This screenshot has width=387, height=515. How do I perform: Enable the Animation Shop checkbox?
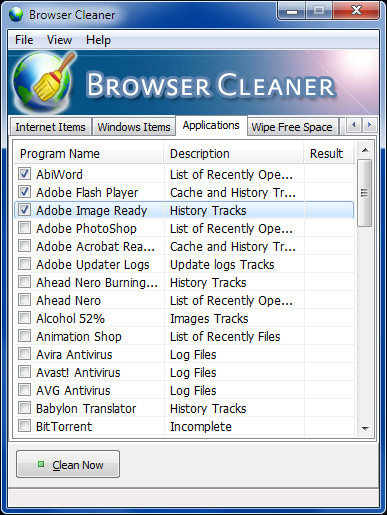point(24,336)
